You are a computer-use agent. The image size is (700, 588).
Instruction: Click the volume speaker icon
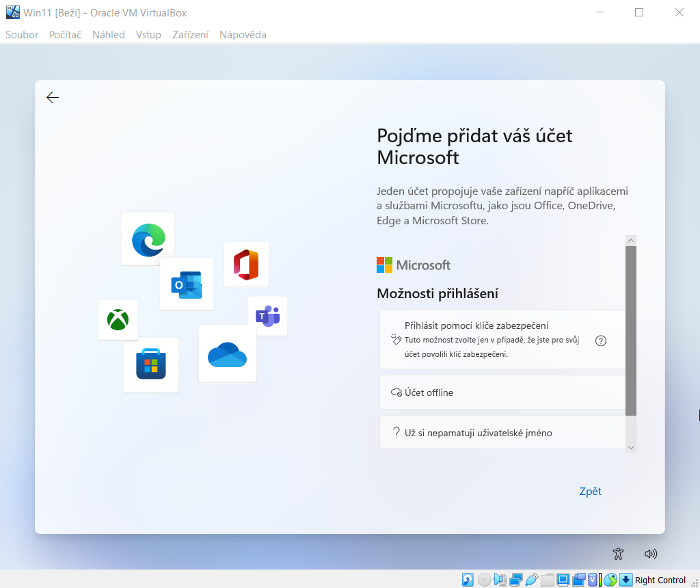[650, 554]
